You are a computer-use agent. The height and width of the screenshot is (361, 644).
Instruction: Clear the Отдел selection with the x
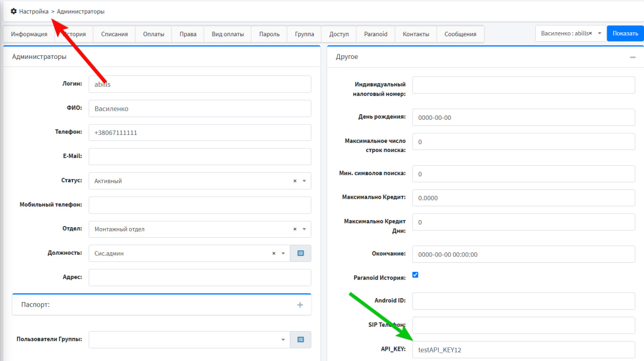295,229
